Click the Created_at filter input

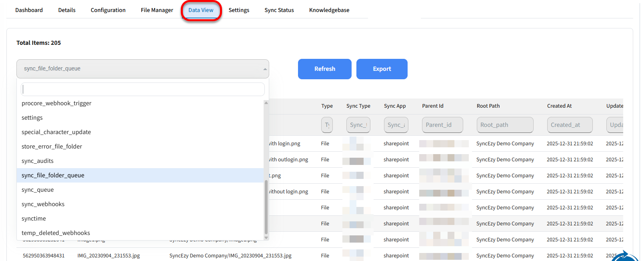(x=569, y=125)
